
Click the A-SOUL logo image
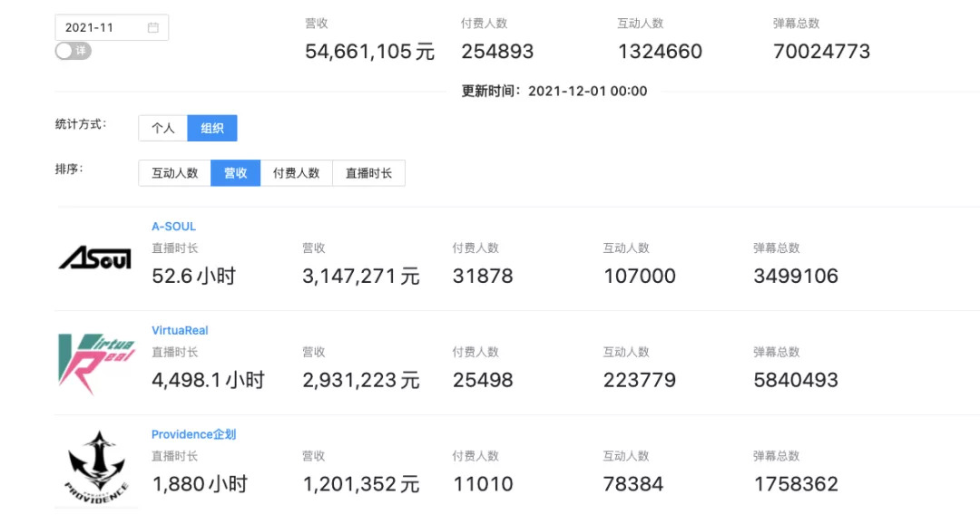(95, 259)
